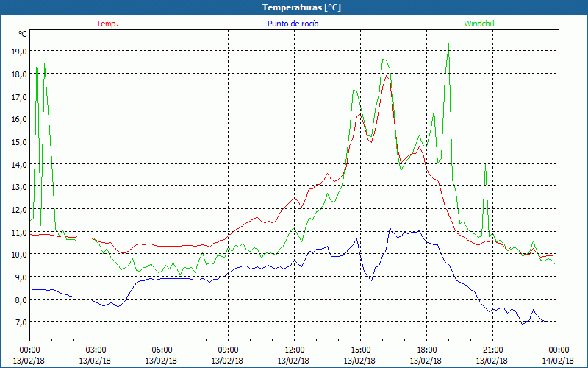Click the 7,0 y-axis value

21,322
